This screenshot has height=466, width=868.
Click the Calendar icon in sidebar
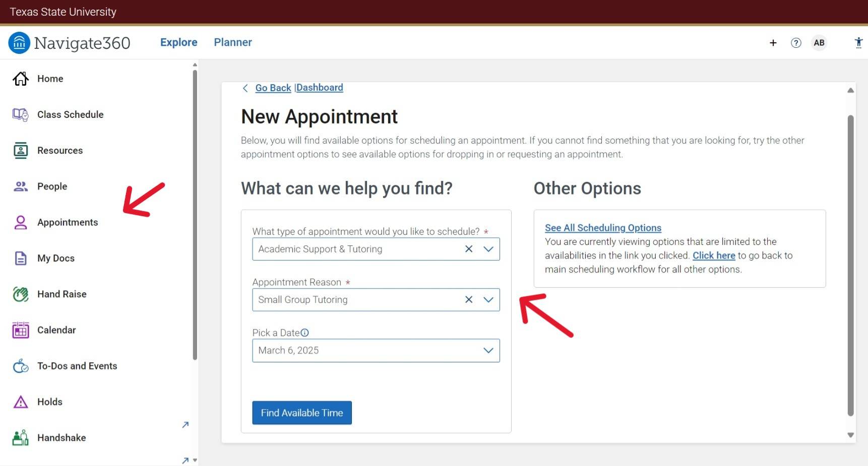point(21,330)
